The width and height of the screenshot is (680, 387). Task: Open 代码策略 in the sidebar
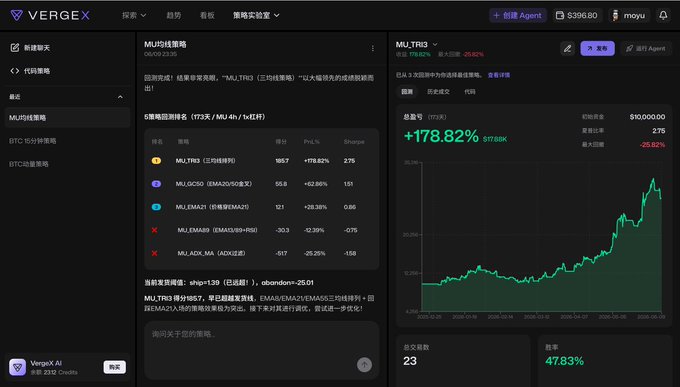(x=30, y=71)
